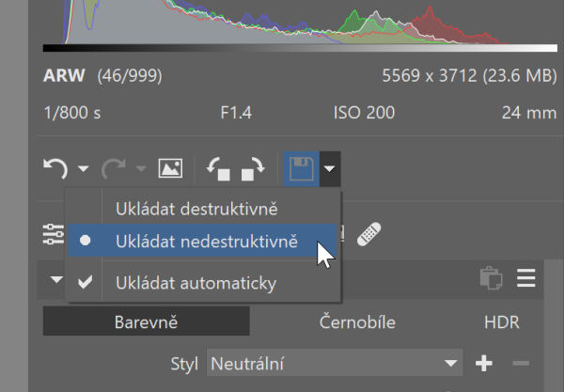
Task: Click the undo arrow icon
Action: [x=55, y=168]
